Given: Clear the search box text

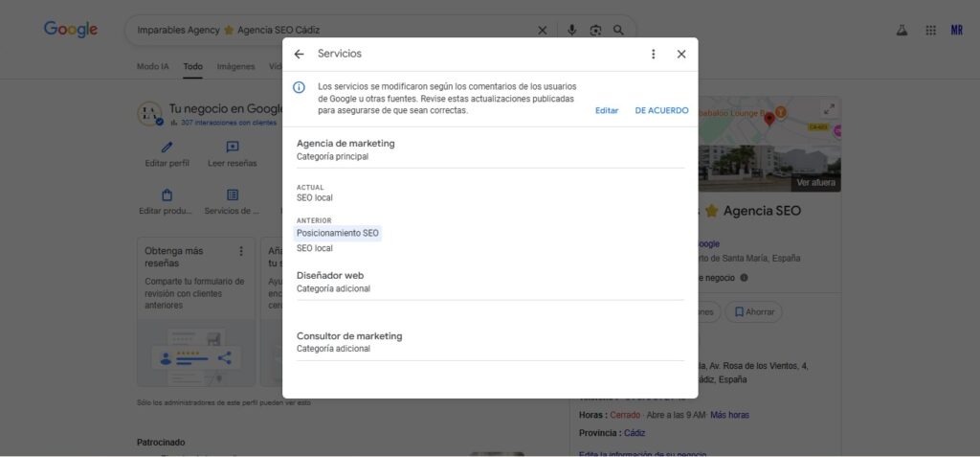Looking at the screenshot, I should point(543,31).
